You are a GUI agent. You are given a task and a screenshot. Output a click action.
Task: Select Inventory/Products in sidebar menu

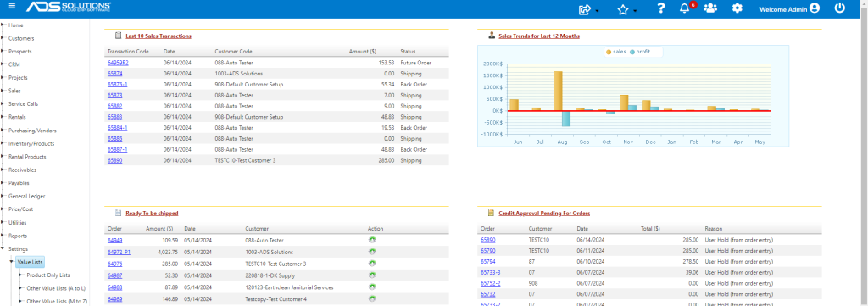click(x=31, y=144)
